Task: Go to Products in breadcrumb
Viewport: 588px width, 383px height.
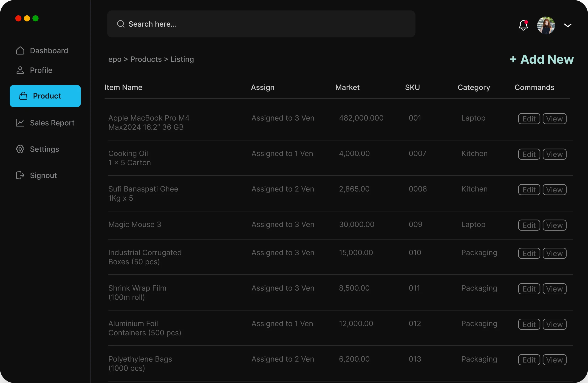Action: 146,59
